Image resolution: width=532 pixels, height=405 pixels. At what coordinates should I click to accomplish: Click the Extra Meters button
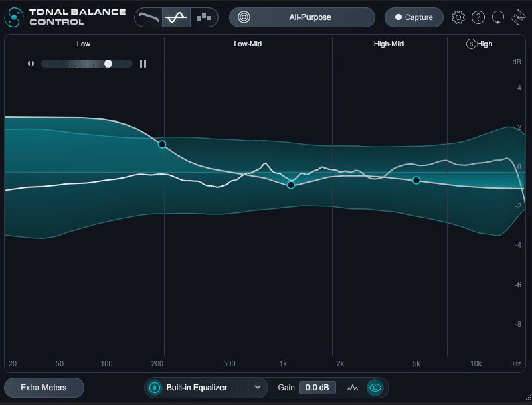tap(44, 388)
